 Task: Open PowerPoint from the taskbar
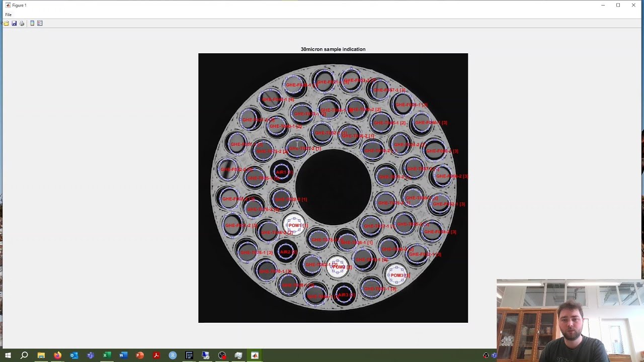click(140, 355)
